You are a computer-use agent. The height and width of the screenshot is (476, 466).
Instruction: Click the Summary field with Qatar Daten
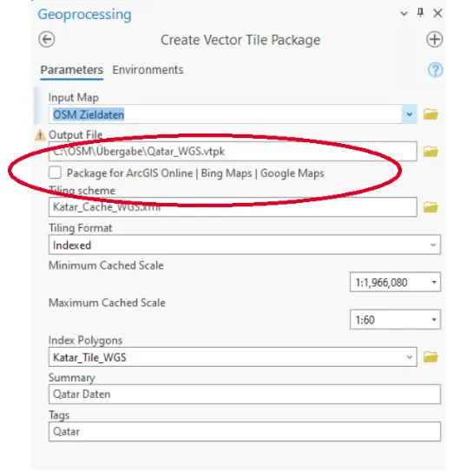[x=245, y=394]
